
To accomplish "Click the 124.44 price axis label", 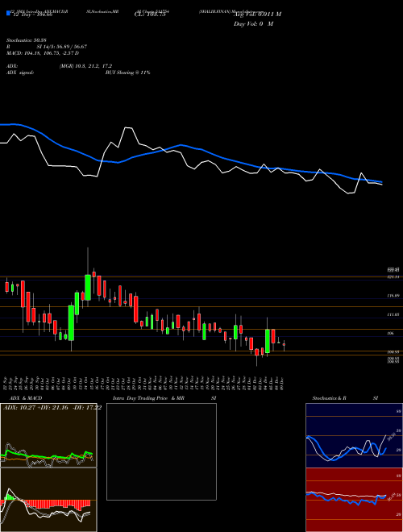I will point(393,276).
